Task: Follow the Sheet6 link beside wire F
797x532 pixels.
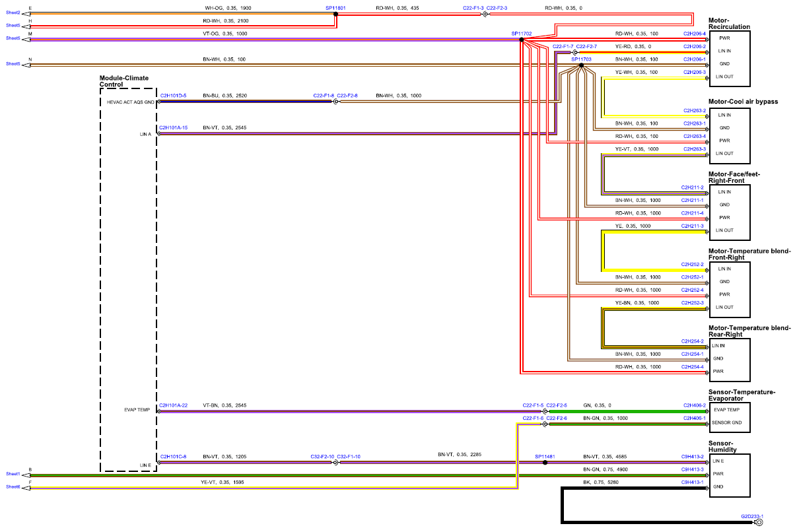Action: click(13, 486)
